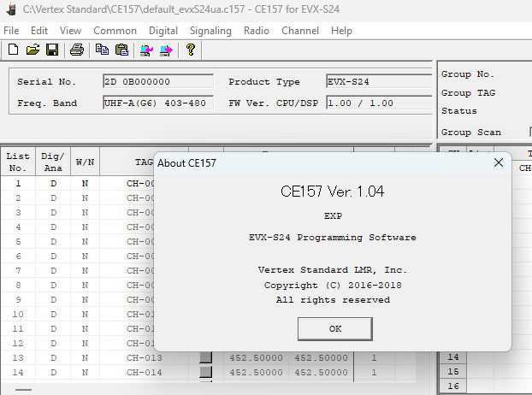Write to radio toolbar icon
The height and width of the screenshot is (395, 532).
click(166, 50)
